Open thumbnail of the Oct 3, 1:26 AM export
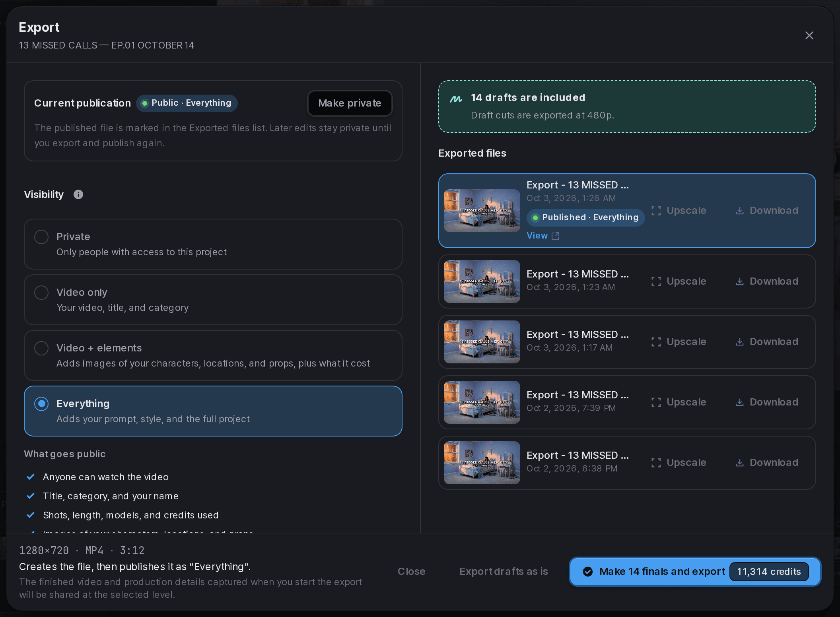840x617 pixels. pos(482,211)
